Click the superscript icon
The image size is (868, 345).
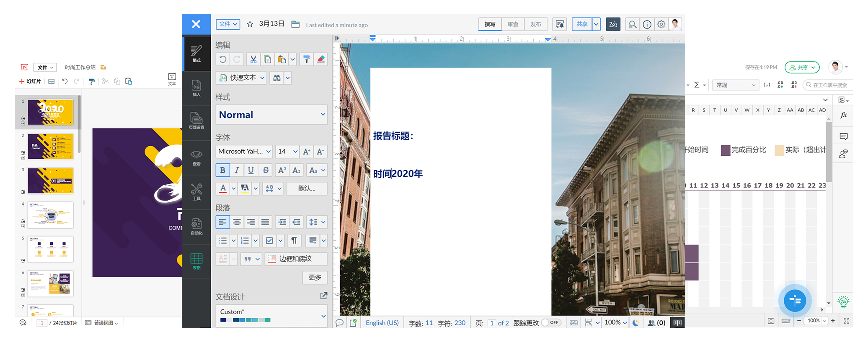click(x=282, y=170)
